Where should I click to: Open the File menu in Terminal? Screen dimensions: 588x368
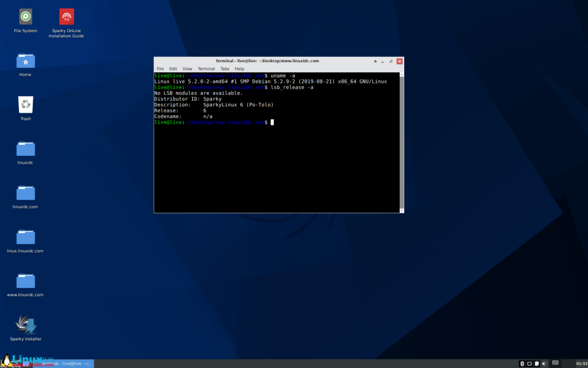pos(160,68)
